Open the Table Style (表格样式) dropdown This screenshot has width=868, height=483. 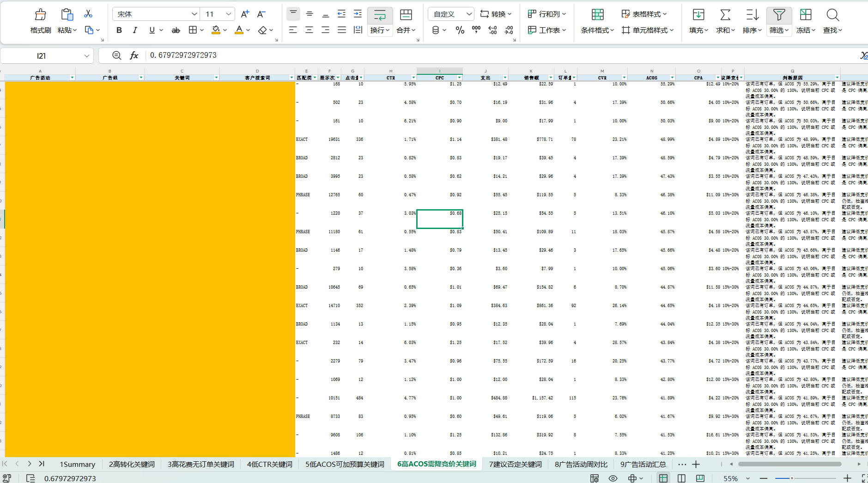[644, 14]
